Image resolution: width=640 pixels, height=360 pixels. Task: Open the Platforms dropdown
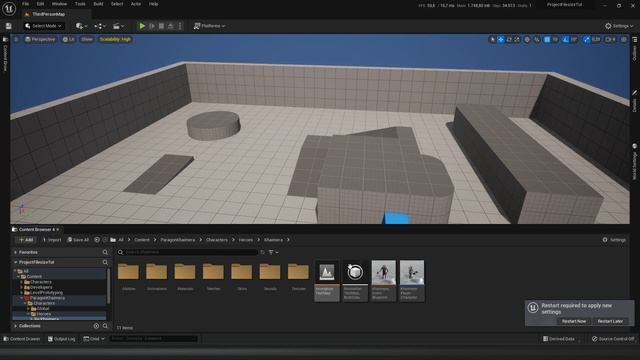[x=209, y=26]
